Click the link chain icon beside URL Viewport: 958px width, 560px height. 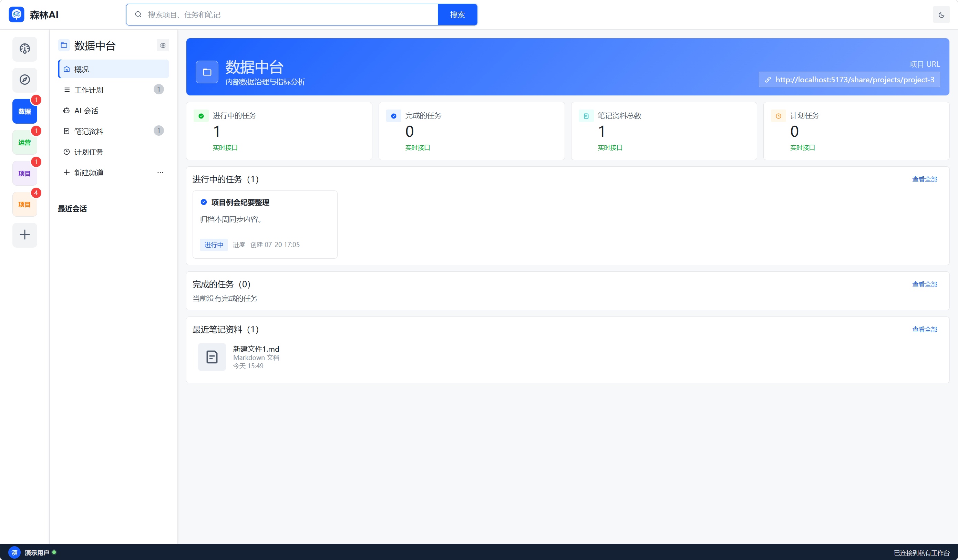pyautogui.click(x=768, y=80)
